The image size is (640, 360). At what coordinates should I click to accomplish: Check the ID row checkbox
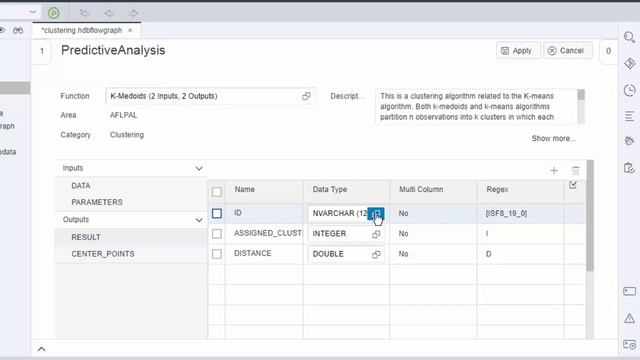[217, 213]
